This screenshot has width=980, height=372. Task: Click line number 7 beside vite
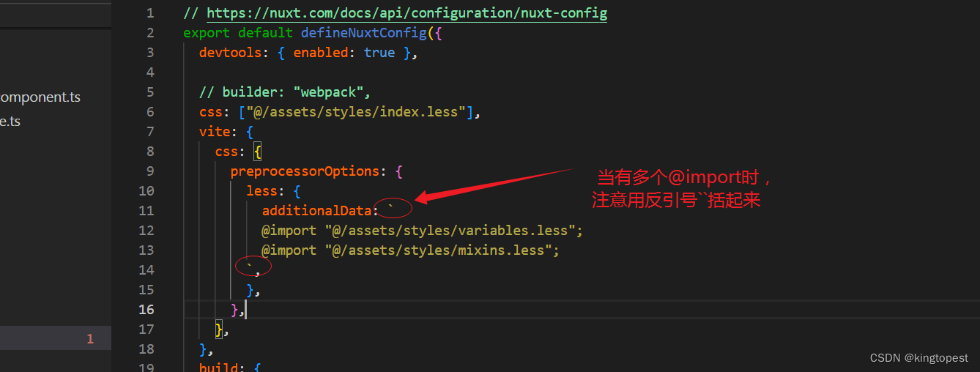tap(150, 132)
